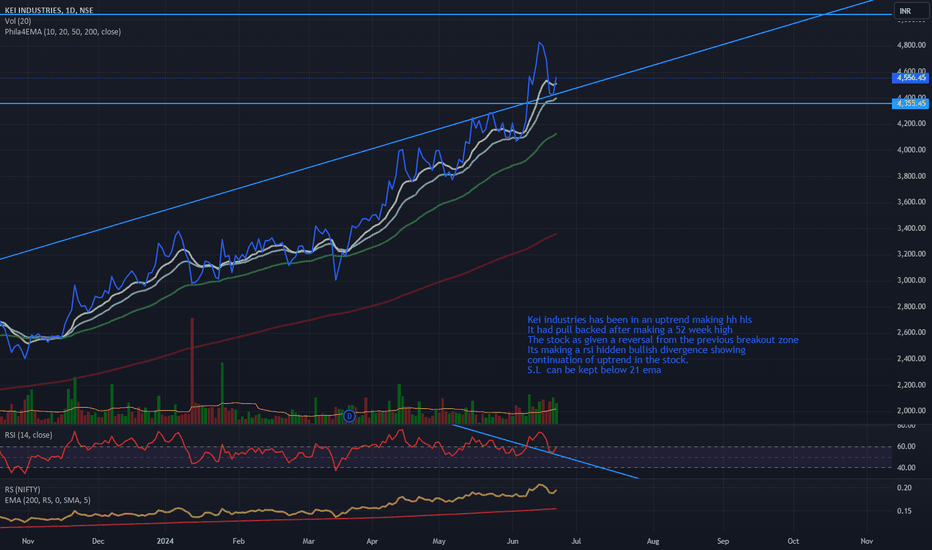This screenshot has width=932, height=550.
Task: Click the horizontal line price label 4,355.45
Action: coord(910,103)
